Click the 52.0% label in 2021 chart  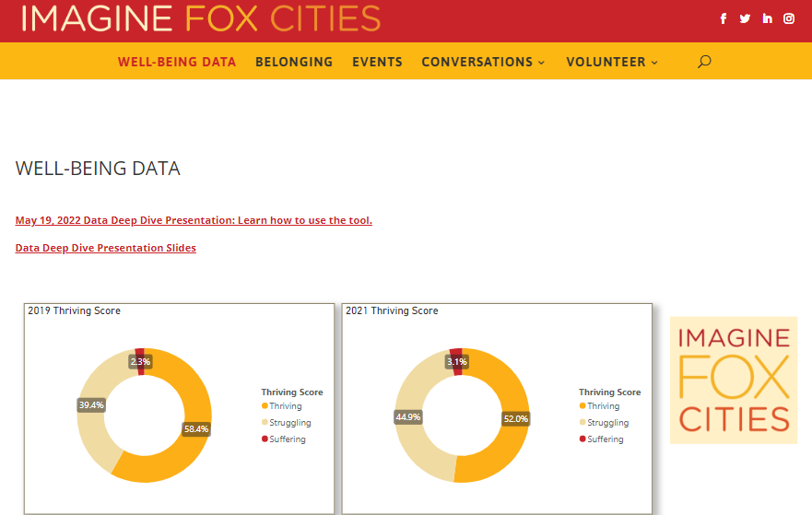click(x=516, y=419)
